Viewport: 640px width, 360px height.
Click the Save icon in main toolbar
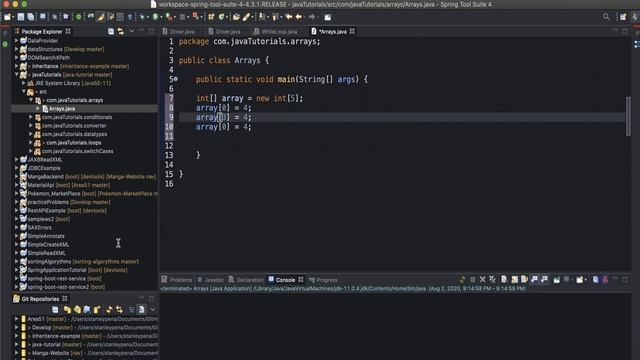[21, 17]
